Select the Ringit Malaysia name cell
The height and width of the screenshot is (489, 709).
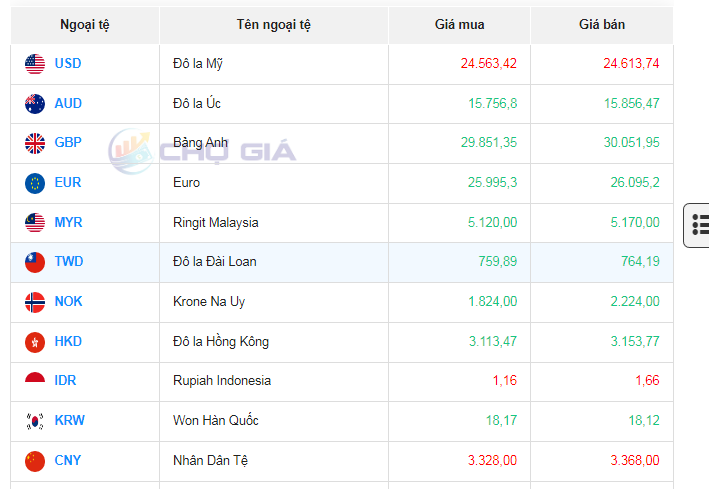274,223
